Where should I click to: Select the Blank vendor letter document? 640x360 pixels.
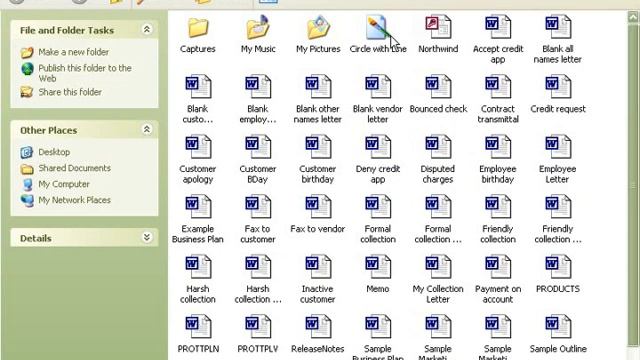378,87
